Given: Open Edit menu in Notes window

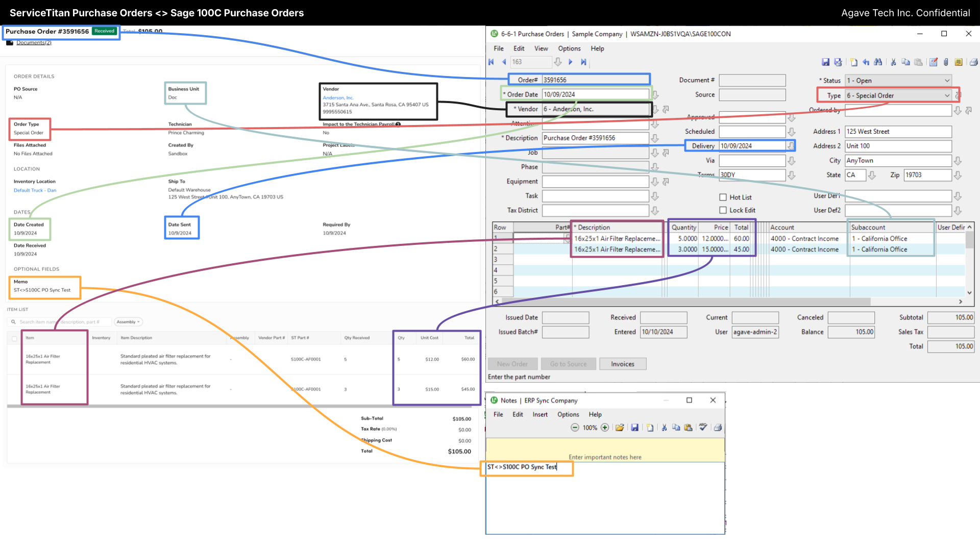Looking at the screenshot, I should click(518, 414).
